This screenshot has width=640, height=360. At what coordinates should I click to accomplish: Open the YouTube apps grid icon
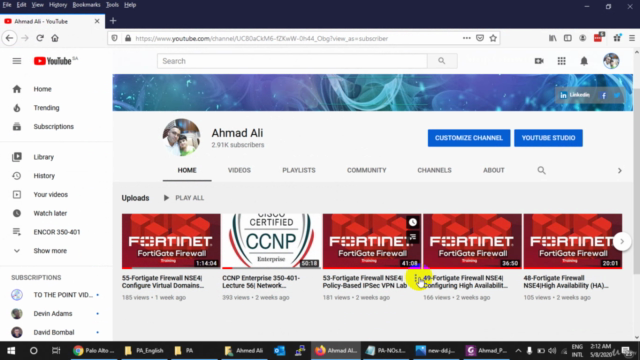[562, 61]
